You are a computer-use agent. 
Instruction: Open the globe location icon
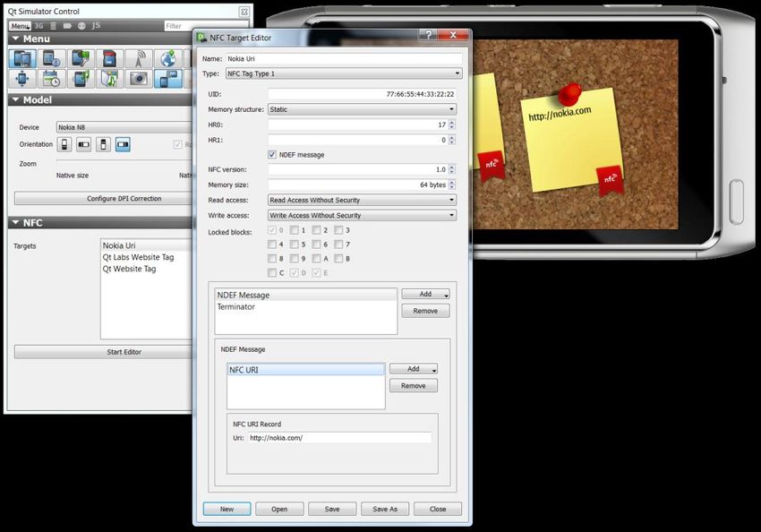click(x=168, y=59)
